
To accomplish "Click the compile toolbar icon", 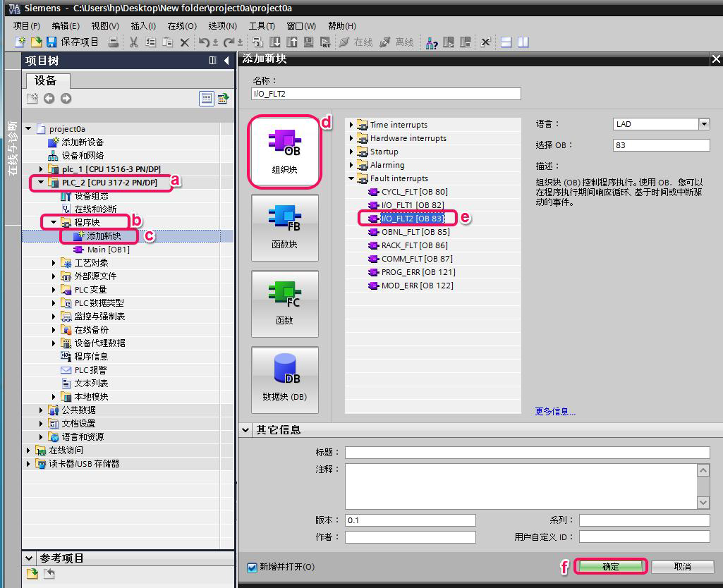I will (x=257, y=42).
